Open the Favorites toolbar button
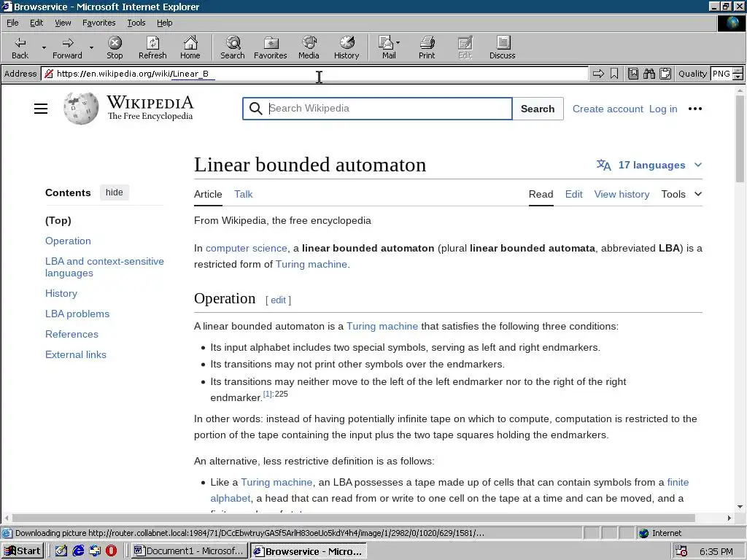The width and height of the screenshot is (747, 560). (x=270, y=47)
